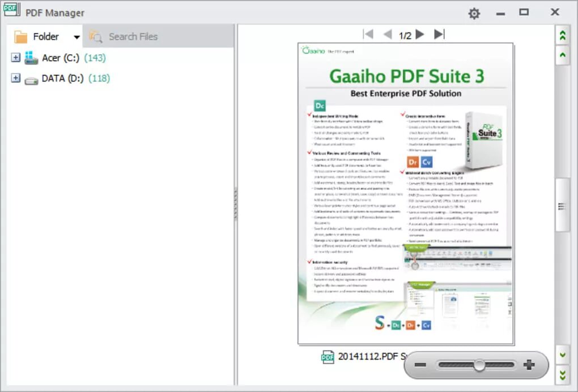Select the DATA (D:) drive
578x392 pixels.
click(x=63, y=78)
